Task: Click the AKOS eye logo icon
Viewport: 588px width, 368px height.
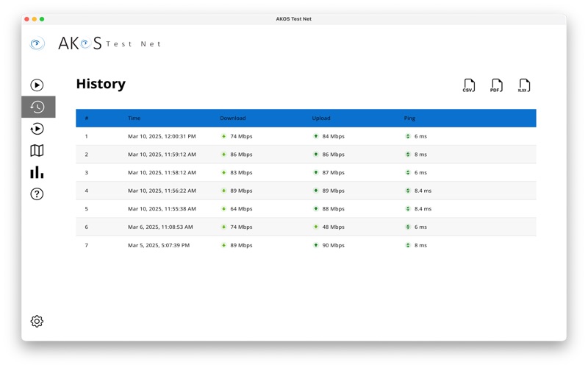Action: [x=37, y=43]
